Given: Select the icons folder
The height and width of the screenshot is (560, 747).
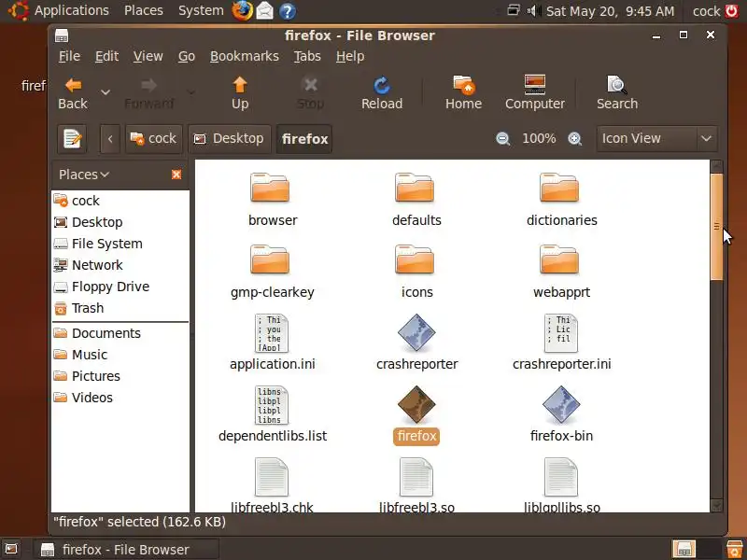Looking at the screenshot, I should [415, 260].
